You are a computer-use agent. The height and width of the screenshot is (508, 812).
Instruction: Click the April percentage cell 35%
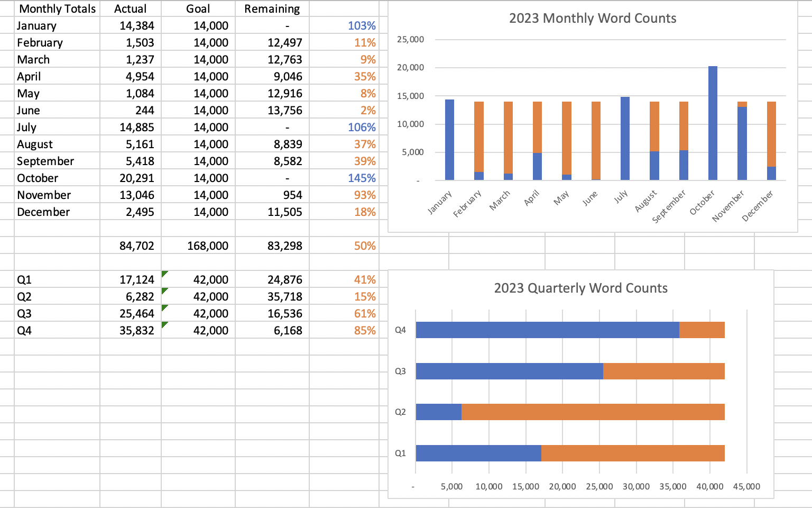[x=344, y=76]
